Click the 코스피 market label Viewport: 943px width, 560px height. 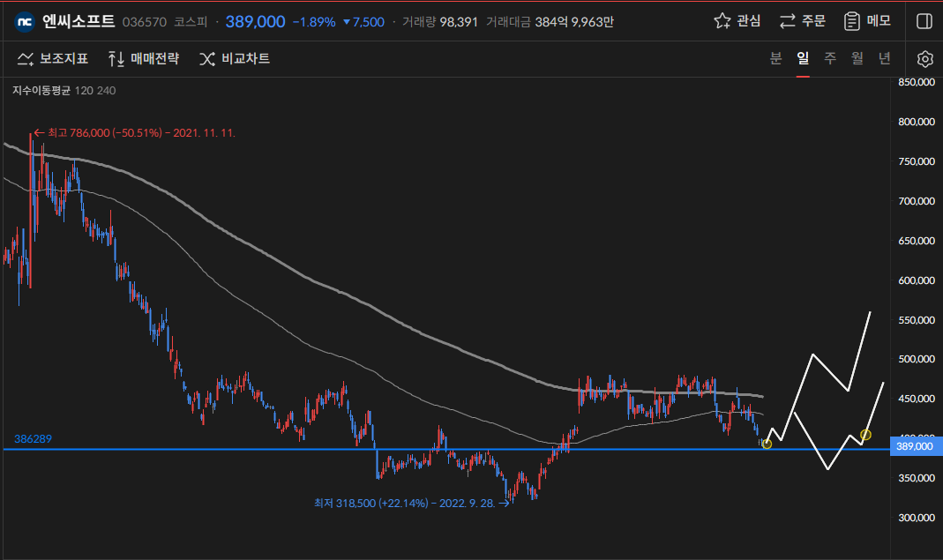pyautogui.click(x=191, y=22)
